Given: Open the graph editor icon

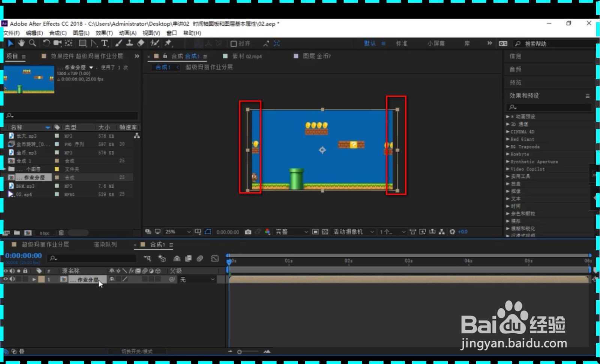Looking at the screenshot, I should [x=214, y=258].
